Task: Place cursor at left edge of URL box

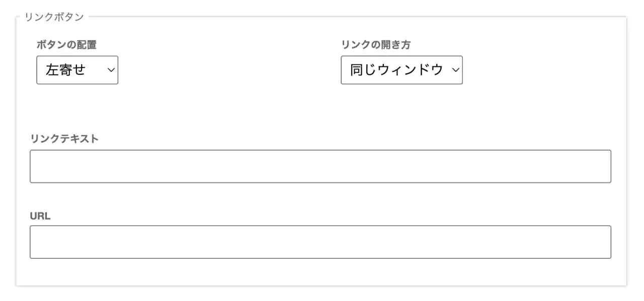Action: (x=35, y=242)
